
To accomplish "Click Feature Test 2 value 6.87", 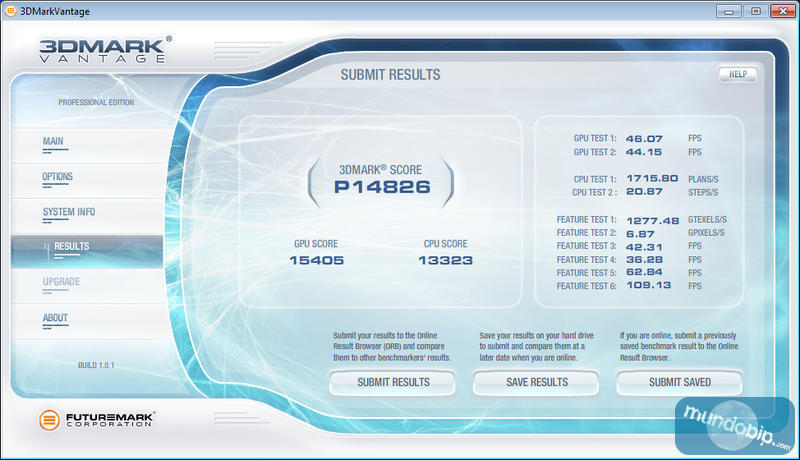I will (x=640, y=234).
